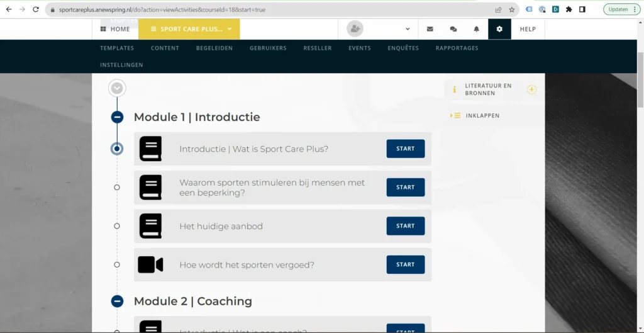Start Waarom sporten stimuleren lesson

click(406, 188)
